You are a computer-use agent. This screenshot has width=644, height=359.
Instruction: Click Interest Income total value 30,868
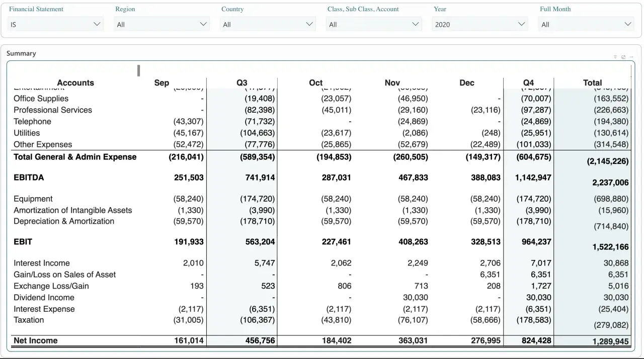click(x=616, y=263)
